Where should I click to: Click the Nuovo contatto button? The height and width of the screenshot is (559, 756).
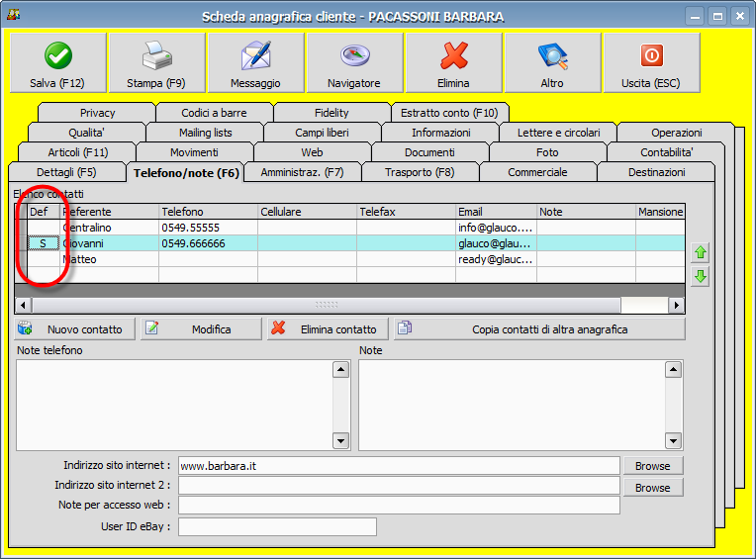pos(75,329)
